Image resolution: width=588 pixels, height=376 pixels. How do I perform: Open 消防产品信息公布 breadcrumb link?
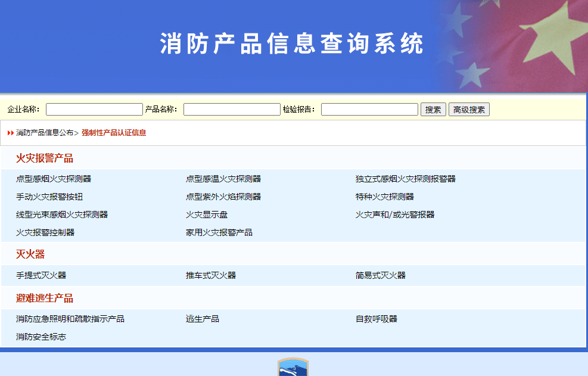click(x=45, y=133)
